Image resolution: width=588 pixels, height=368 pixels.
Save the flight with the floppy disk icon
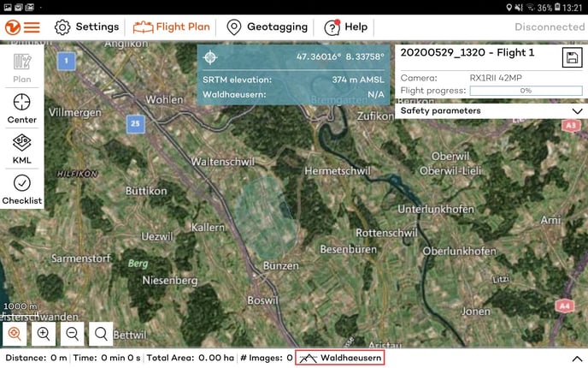[572, 57]
